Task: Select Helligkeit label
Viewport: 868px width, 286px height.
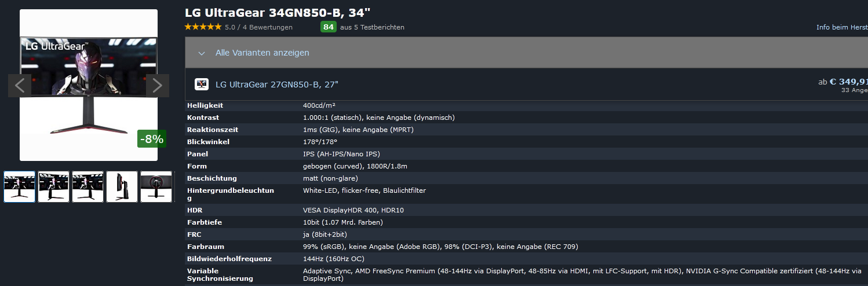Action: tap(205, 105)
